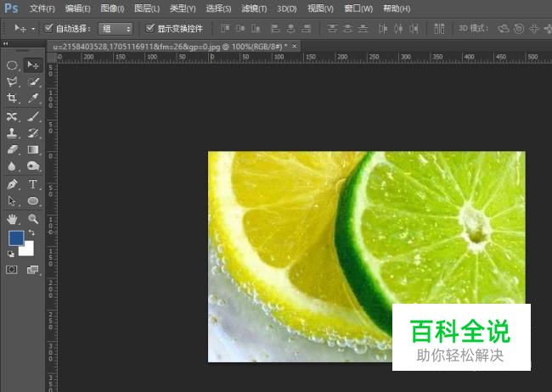Activate the Pen tool
The image size is (552, 392).
tap(12, 184)
